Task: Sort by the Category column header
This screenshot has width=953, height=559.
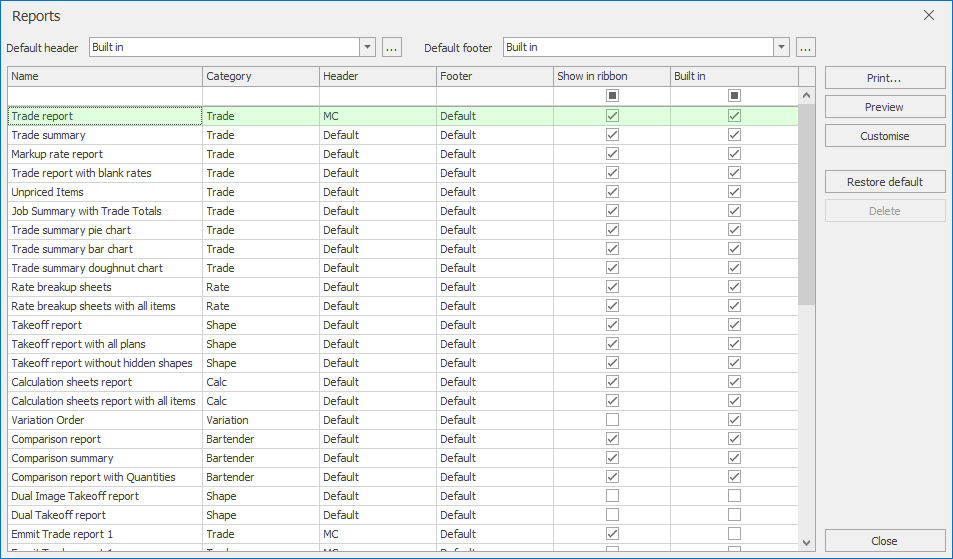Action: click(x=260, y=76)
